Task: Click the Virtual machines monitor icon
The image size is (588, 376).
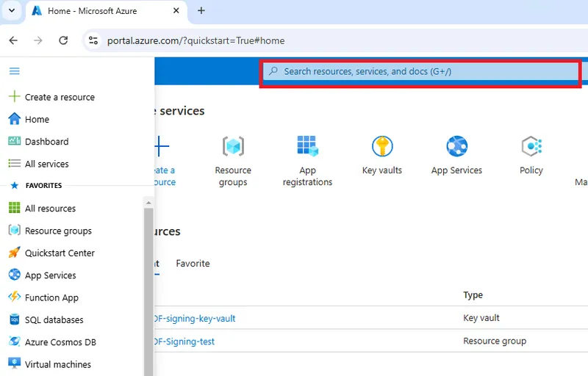Action: pos(14,364)
